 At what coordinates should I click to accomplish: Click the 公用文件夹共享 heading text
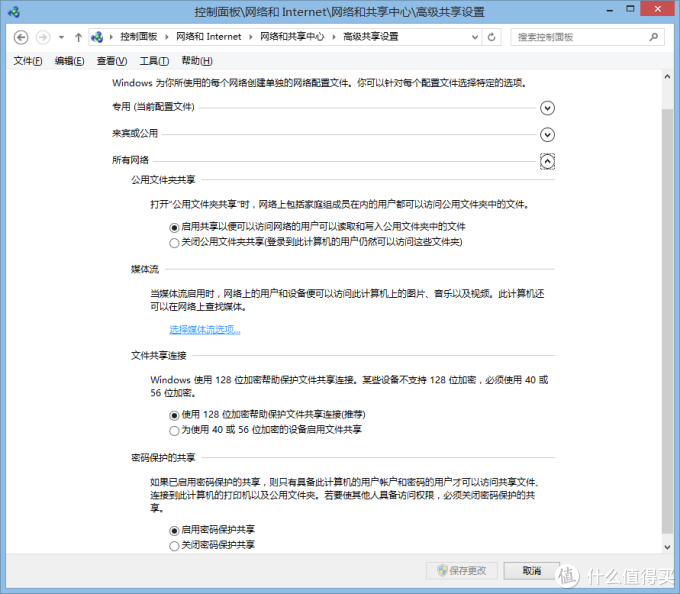click(x=163, y=180)
